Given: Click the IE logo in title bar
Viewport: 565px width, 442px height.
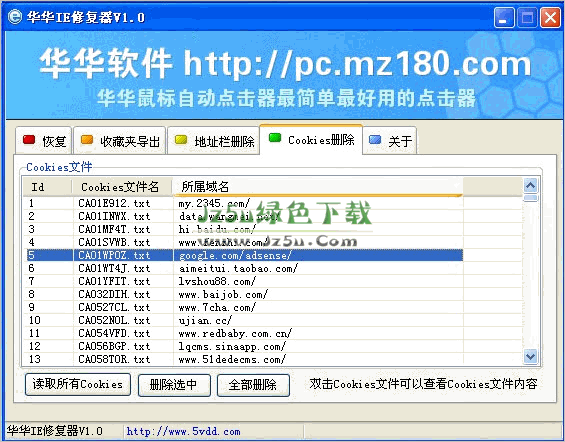Looking at the screenshot, I should [14, 17].
